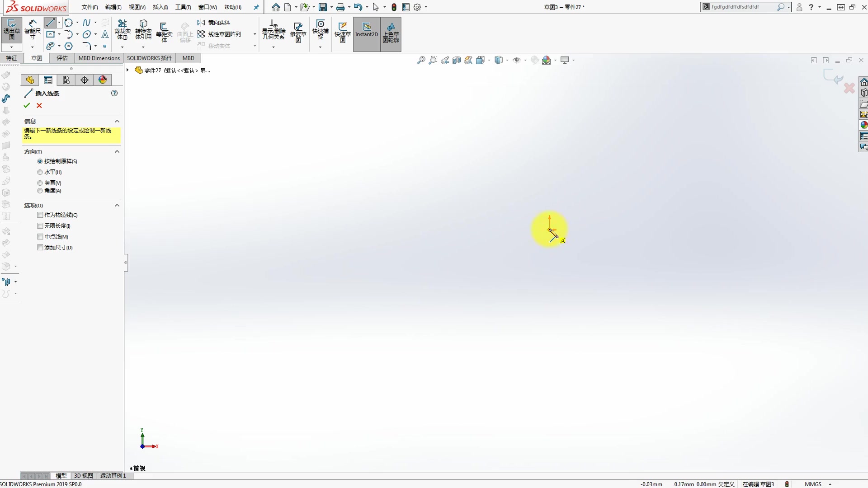
Task: Confirm the line with the green checkmark
Action: click(x=27, y=105)
